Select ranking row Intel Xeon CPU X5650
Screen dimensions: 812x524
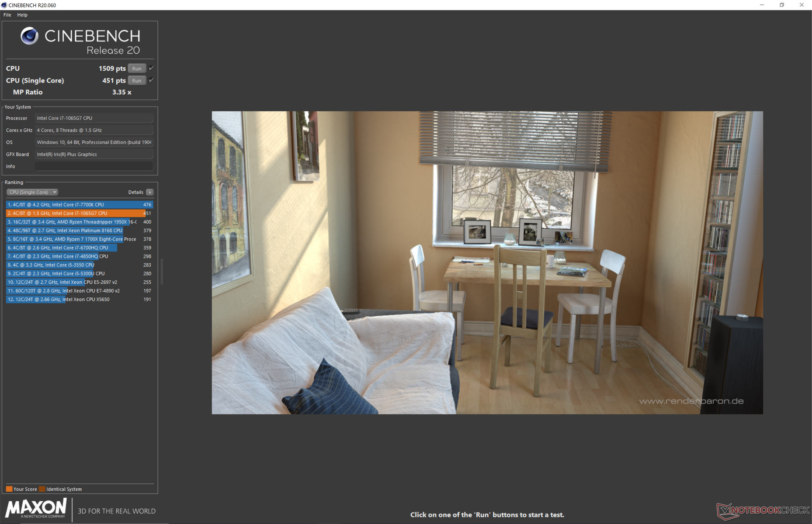coord(80,299)
